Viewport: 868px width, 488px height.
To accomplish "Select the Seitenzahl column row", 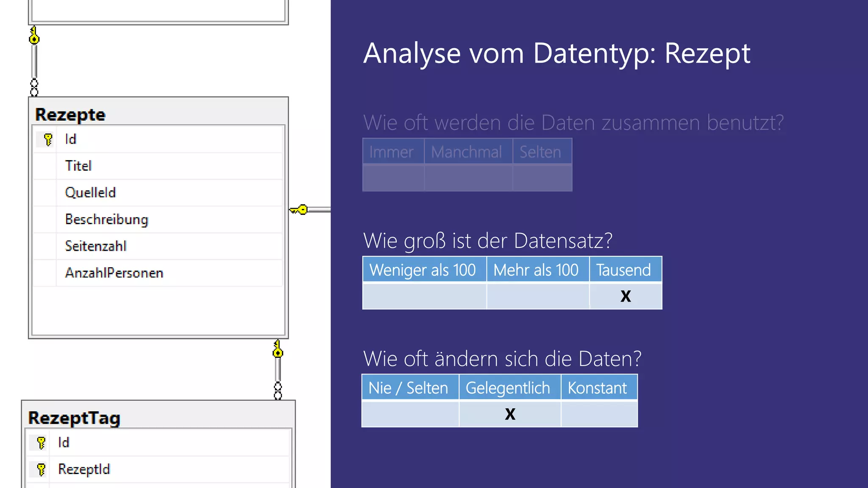I will 158,246.
